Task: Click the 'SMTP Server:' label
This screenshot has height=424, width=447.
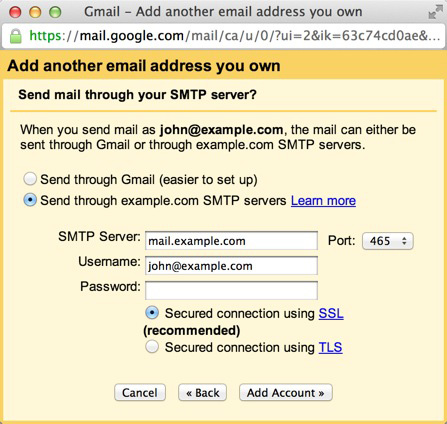Action: (x=99, y=237)
